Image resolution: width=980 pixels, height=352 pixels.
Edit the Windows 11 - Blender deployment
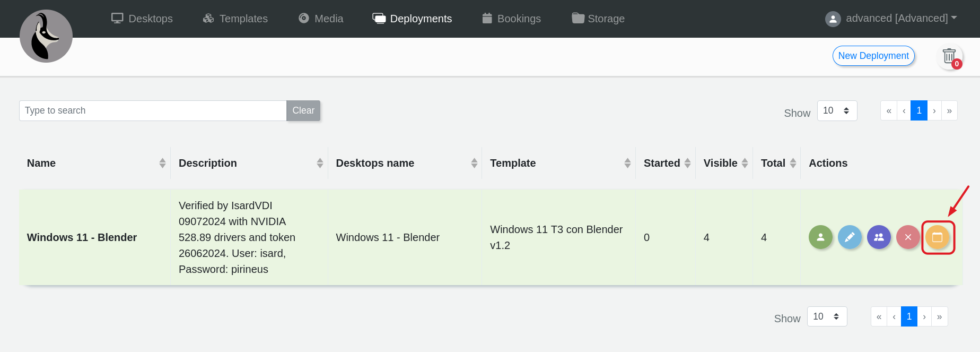(x=850, y=237)
